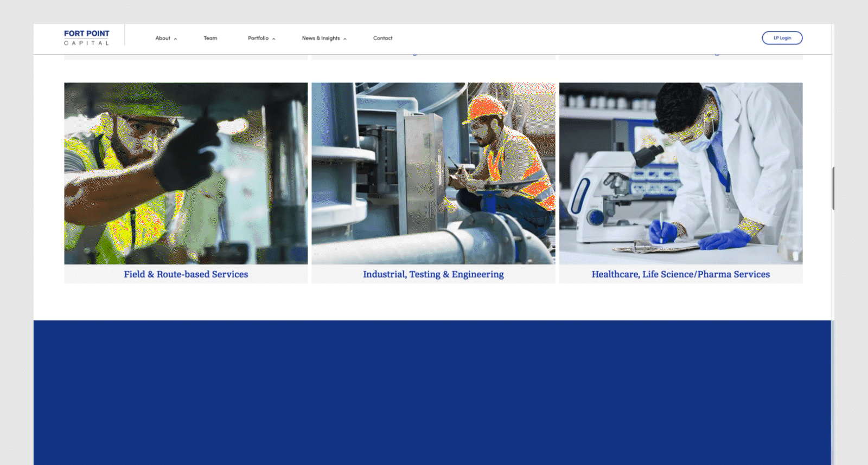Image resolution: width=868 pixels, height=465 pixels.
Task: Open the About menu item
Action: [163, 38]
